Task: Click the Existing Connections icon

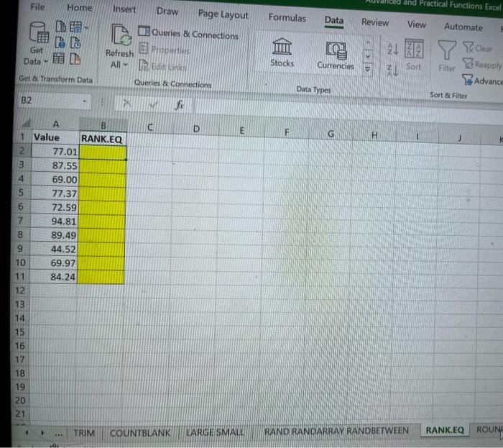Action: tap(75, 59)
